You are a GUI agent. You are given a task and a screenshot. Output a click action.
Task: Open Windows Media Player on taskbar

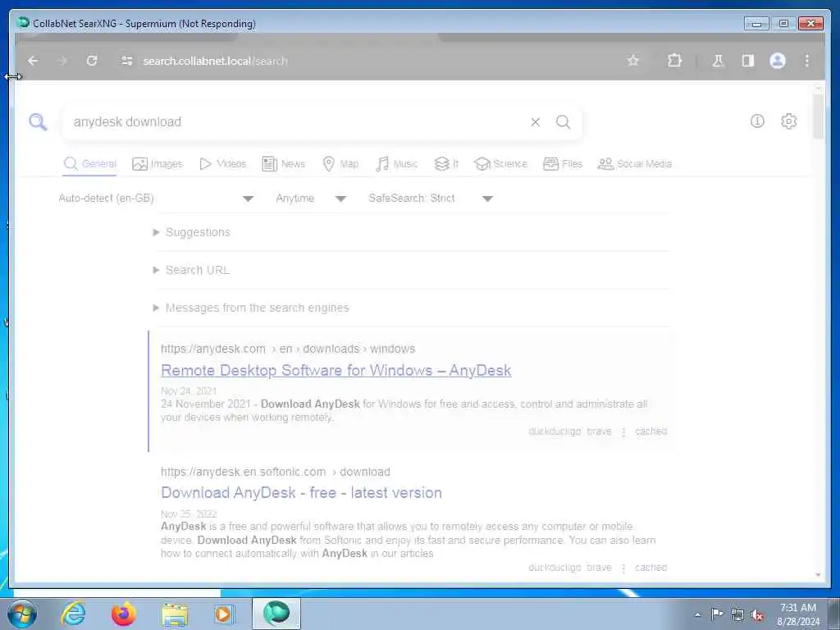(x=224, y=614)
